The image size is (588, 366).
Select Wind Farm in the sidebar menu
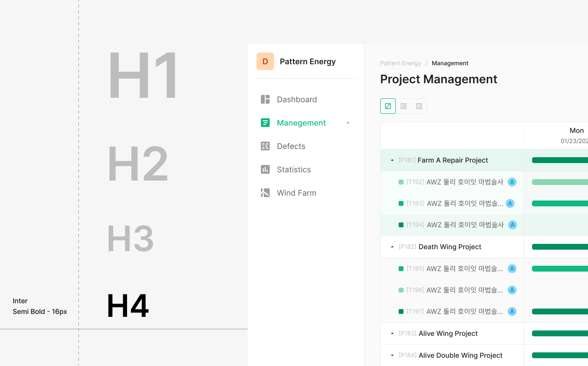(296, 193)
